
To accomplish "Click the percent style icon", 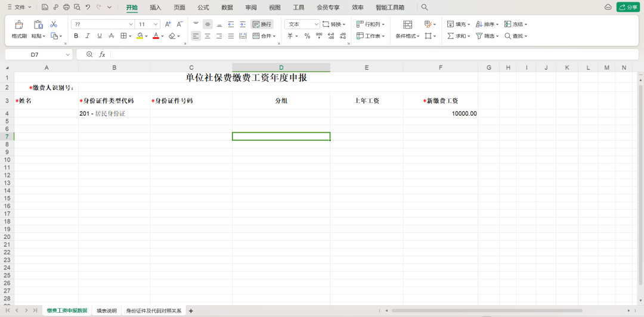I will tap(307, 36).
